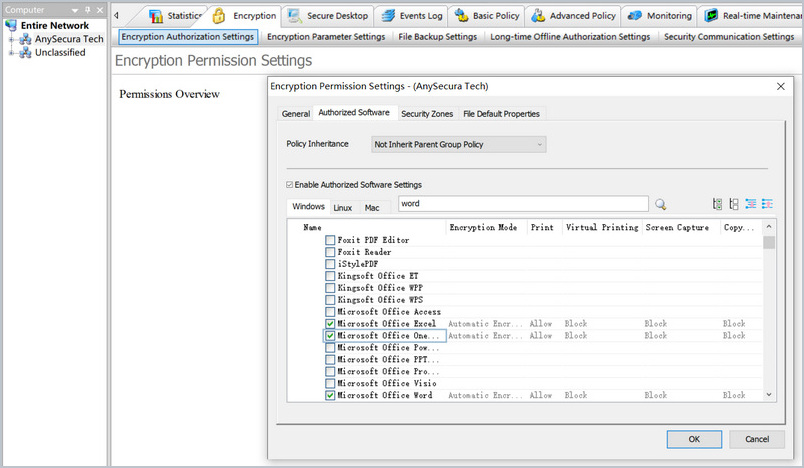804x468 pixels.
Task: Click the Monitoring tab icon
Action: click(x=635, y=16)
